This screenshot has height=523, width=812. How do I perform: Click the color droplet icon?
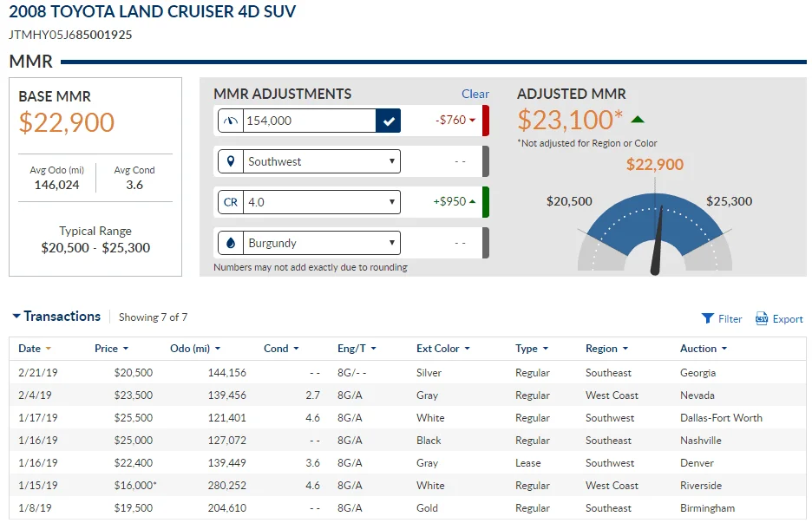pyautogui.click(x=231, y=243)
